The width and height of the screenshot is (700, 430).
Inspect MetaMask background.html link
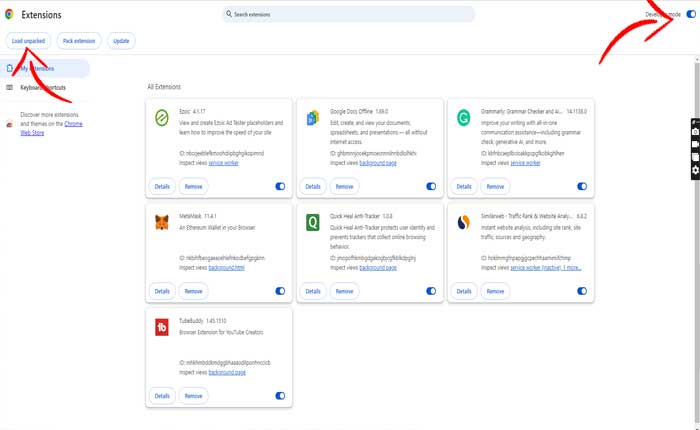point(226,268)
